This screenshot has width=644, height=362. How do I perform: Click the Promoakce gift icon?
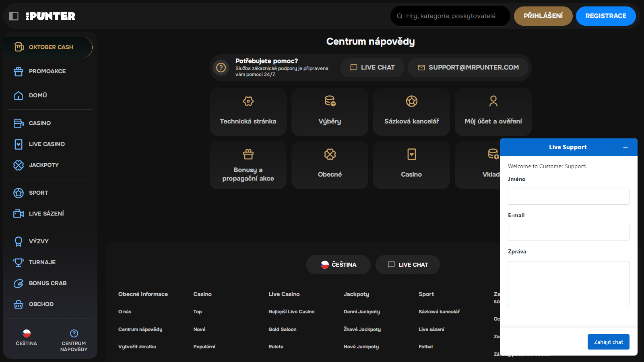19,71
